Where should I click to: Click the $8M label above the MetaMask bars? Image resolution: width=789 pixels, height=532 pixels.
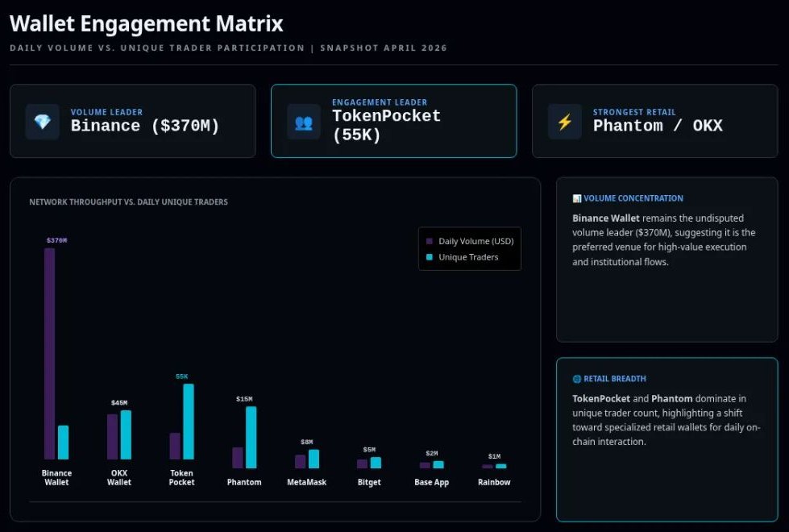(306, 442)
